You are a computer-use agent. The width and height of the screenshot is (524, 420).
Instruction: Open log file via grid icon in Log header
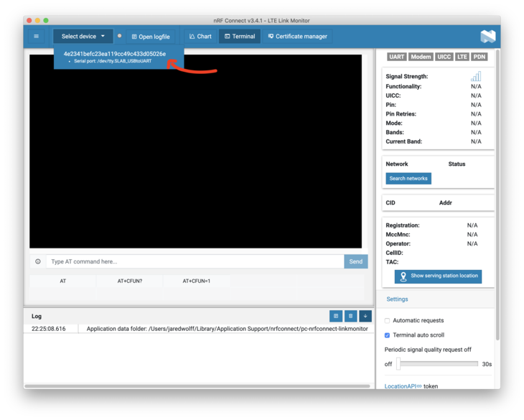point(335,316)
